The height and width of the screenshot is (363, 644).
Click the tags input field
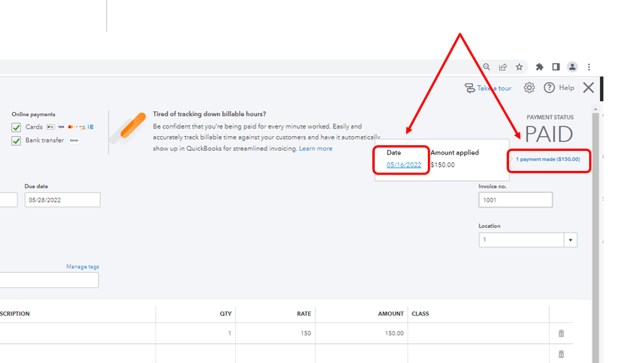(49, 280)
